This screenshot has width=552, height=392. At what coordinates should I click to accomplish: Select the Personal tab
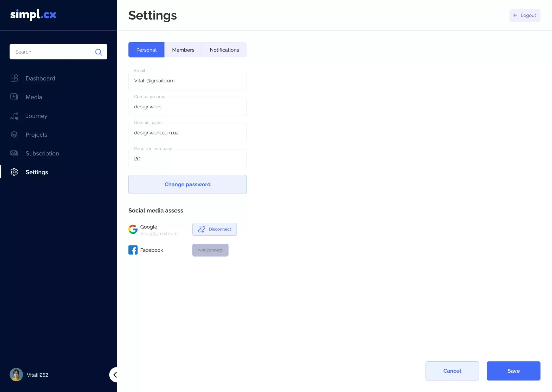(x=146, y=50)
